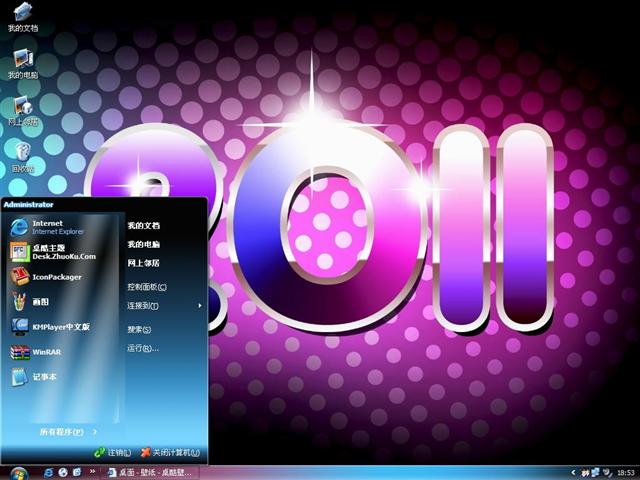Open the 回收站 recycle bin desktop icon
The height and width of the screenshot is (480, 640).
[23, 157]
